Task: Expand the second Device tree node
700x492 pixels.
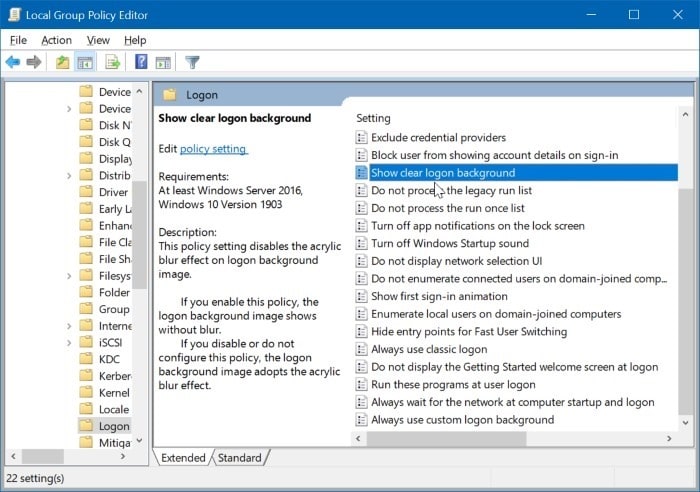Action: pos(69,108)
